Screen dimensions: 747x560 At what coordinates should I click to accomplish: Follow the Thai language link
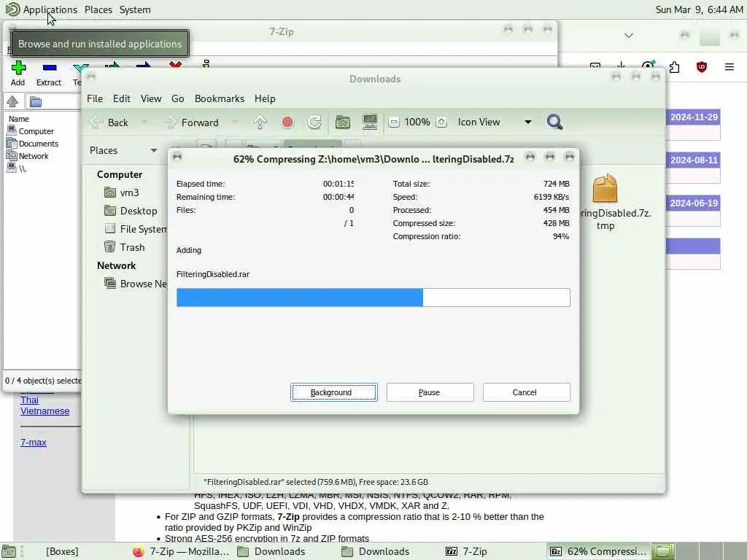29,400
